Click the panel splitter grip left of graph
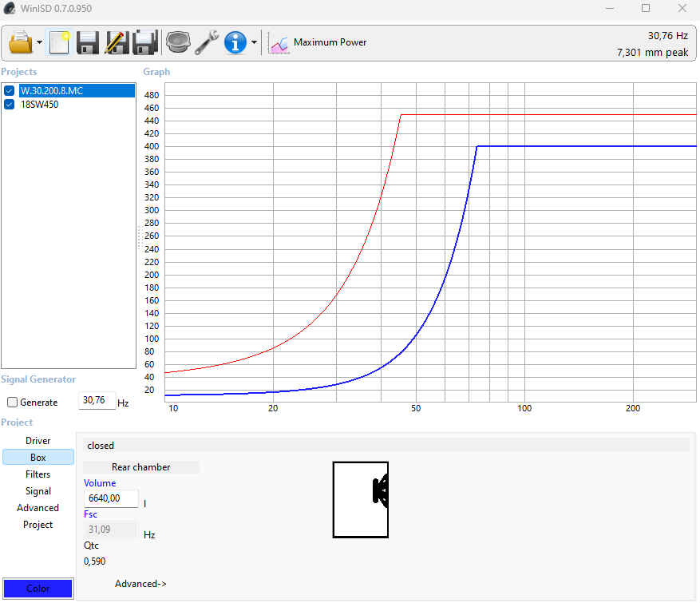 [140, 238]
